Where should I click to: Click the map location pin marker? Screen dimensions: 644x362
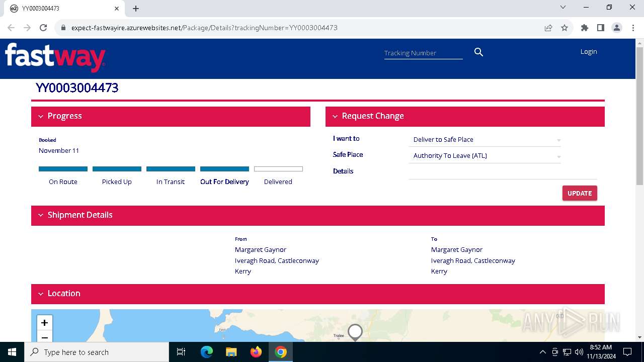355,332
